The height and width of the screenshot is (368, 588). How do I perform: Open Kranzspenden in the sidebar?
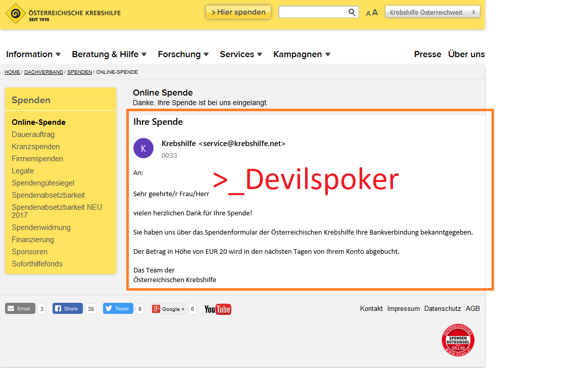(36, 147)
